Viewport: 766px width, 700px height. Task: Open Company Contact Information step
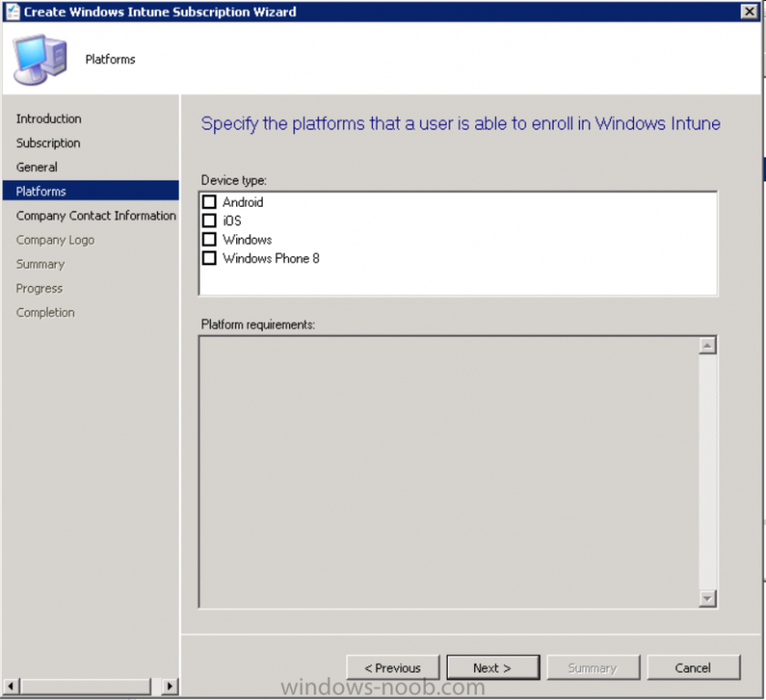pos(96,215)
